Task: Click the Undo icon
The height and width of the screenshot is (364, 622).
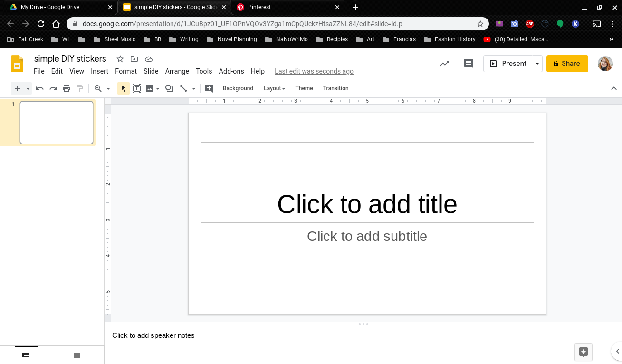Action: tap(40, 88)
